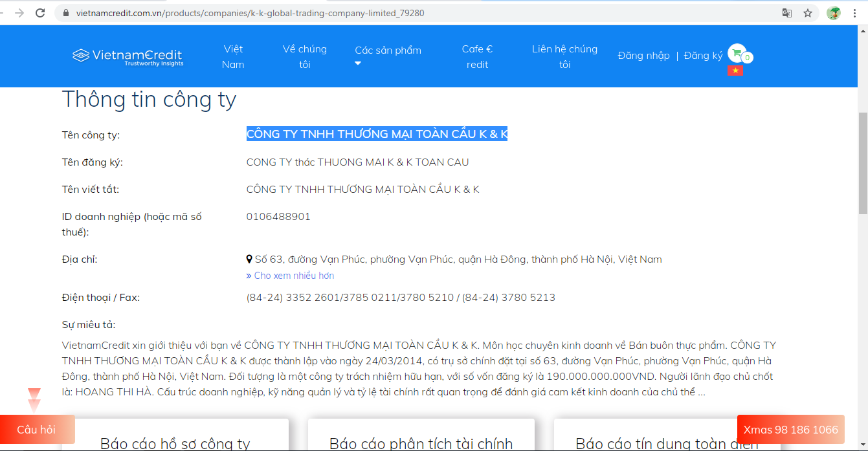Screen dimensions: 868x451
Task: Click the VietnamCredit logo
Action: [128, 57]
